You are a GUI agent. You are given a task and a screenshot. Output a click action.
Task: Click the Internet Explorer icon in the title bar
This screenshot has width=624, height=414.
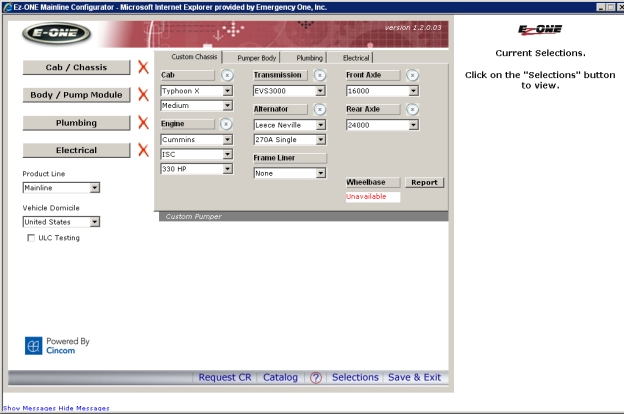click(x=7, y=7)
